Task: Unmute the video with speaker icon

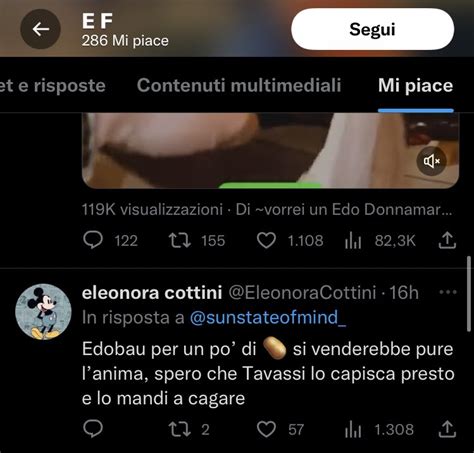Action: pyautogui.click(x=432, y=161)
